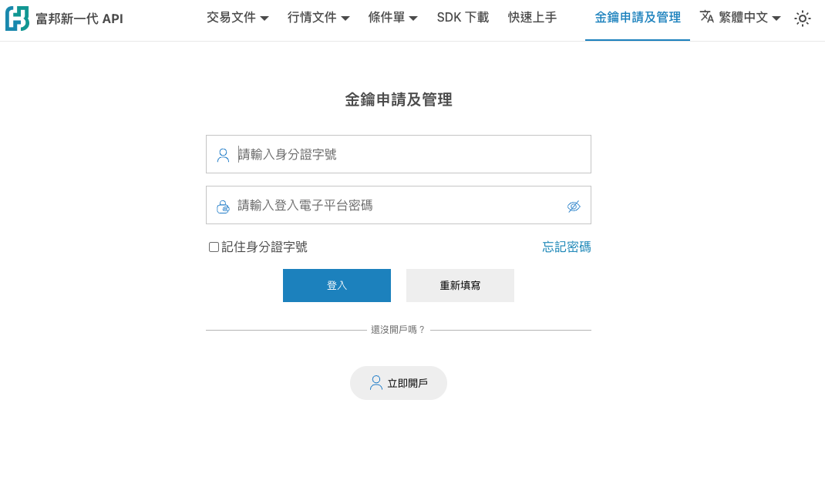The height and width of the screenshot is (504, 825).
Task: Uncheck remember ID number option
Action: (214, 246)
